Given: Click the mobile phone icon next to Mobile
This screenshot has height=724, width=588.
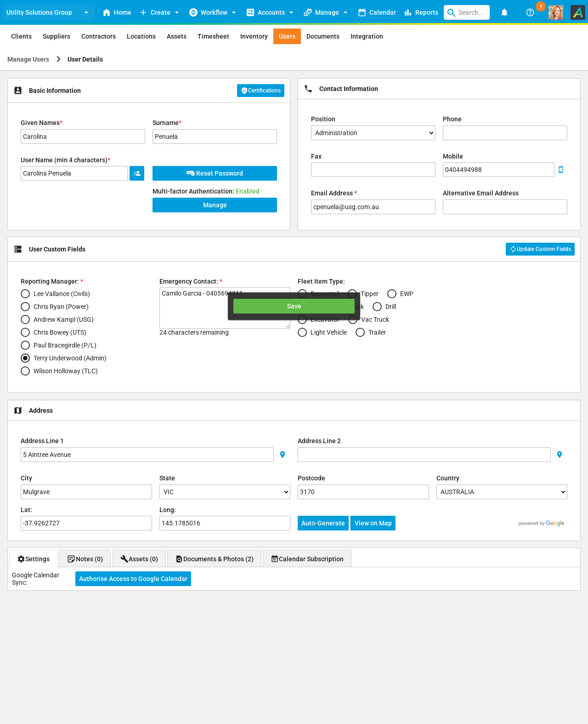Looking at the screenshot, I should 560,170.
